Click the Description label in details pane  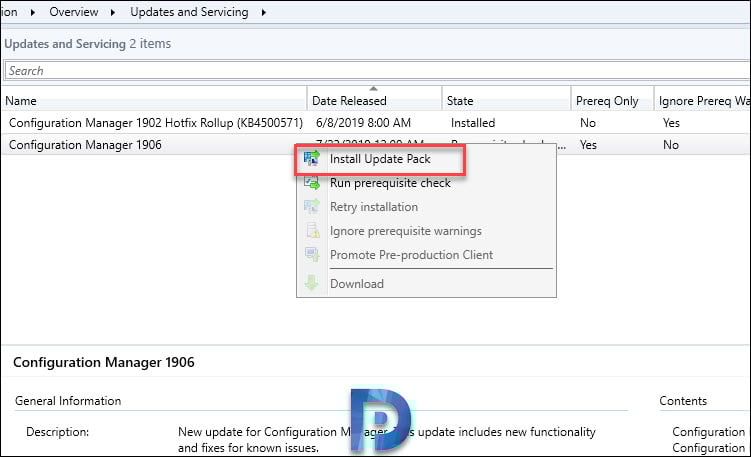[57, 432]
